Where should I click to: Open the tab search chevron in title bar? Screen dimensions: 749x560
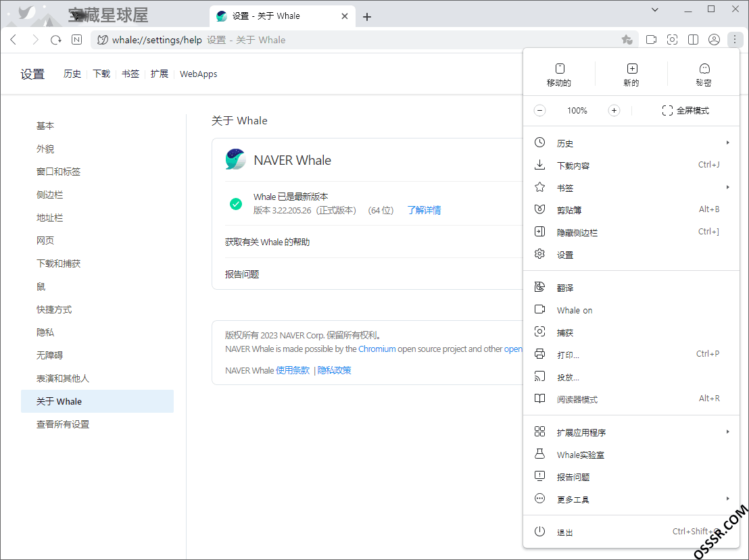(655, 9)
